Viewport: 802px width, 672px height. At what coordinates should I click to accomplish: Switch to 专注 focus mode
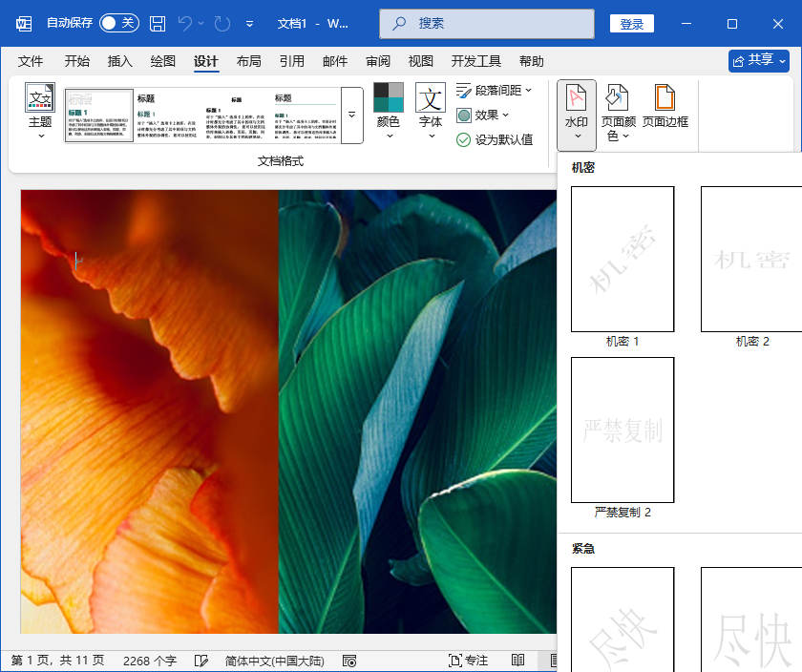(x=468, y=661)
